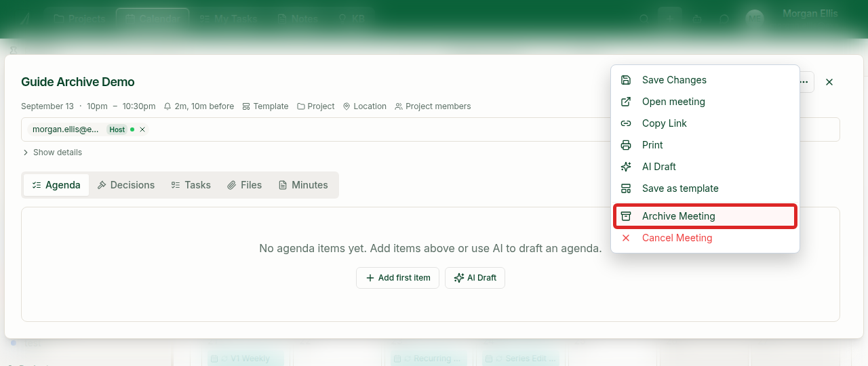Image resolution: width=868 pixels, height=366 pixels.
Task: Expand Show details section
Action: tap(52, 152)
